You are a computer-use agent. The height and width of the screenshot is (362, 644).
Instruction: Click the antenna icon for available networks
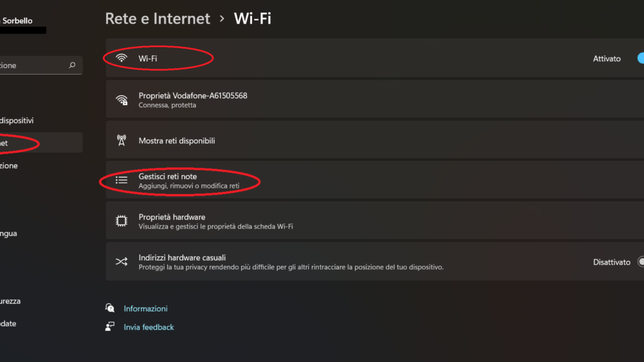point(121,141)
